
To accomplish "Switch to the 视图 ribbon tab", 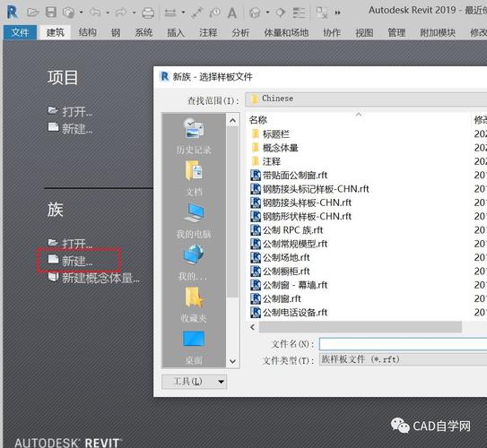I will tap(364, 32).
